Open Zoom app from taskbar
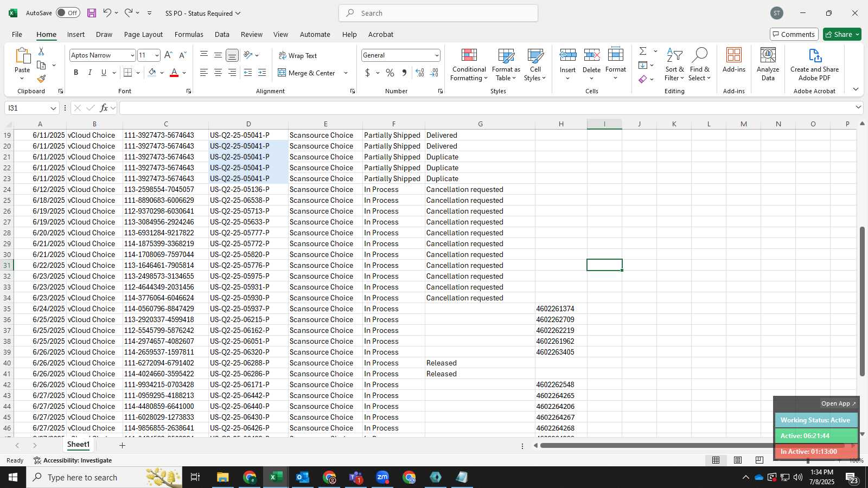Image resolution: width=868 pixels, height=488 pixels. click(382, 477)
